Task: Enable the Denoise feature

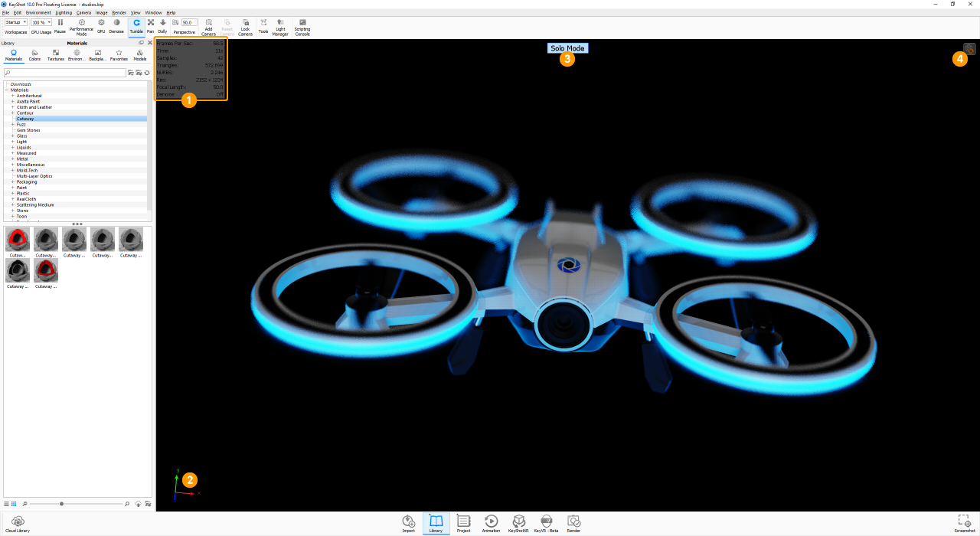Action: pos(116,25)
